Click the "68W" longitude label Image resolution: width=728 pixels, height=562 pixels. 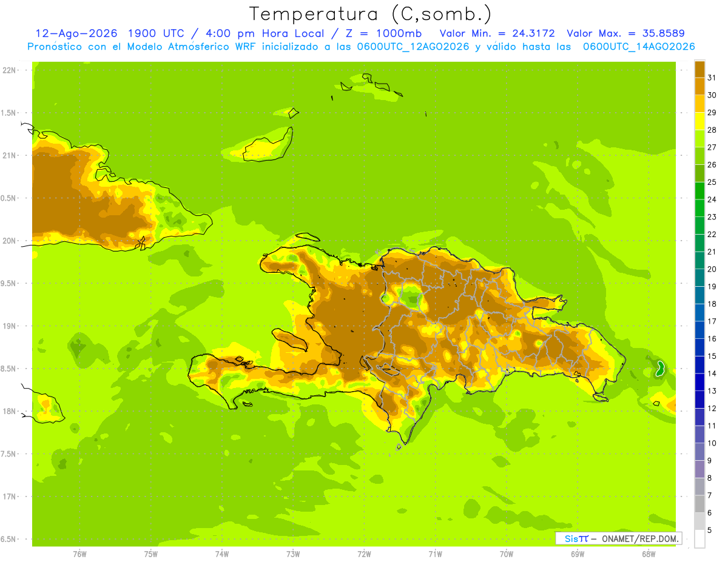(x=649, y=554)
